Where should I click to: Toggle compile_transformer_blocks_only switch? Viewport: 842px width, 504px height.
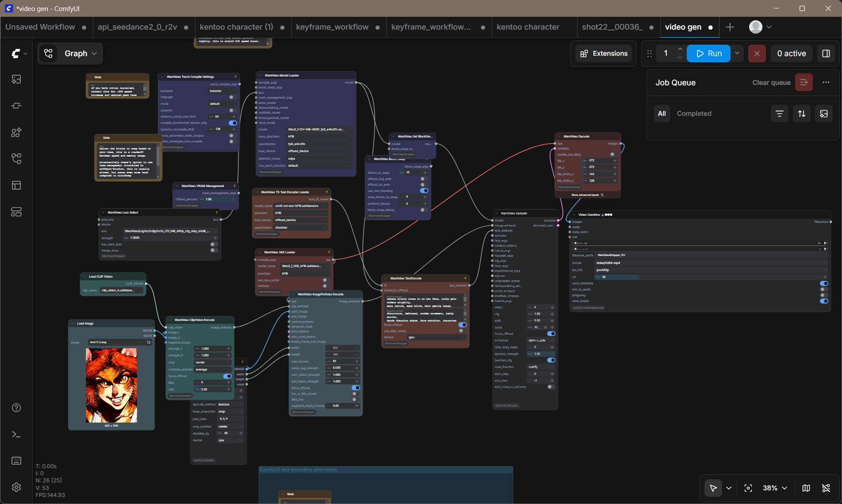pos(233,123)
